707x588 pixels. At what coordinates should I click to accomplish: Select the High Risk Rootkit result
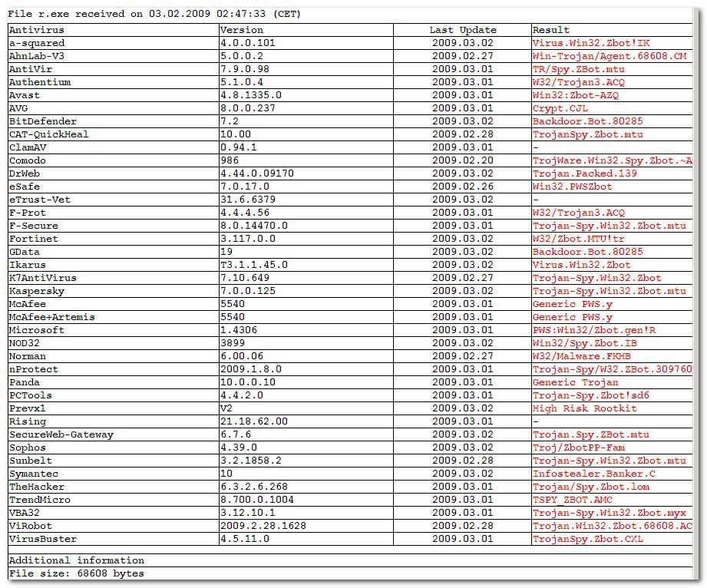coord(584,408)
